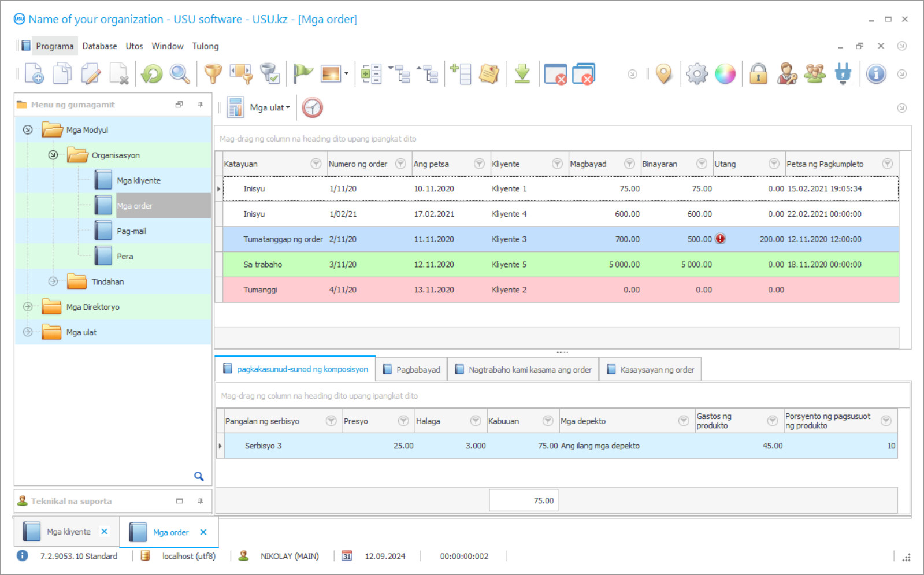The width and height of the screenshot is (924, 575).
Task: Switch to Kasaysayan ng order tab
Action: [x=651, y=370]
